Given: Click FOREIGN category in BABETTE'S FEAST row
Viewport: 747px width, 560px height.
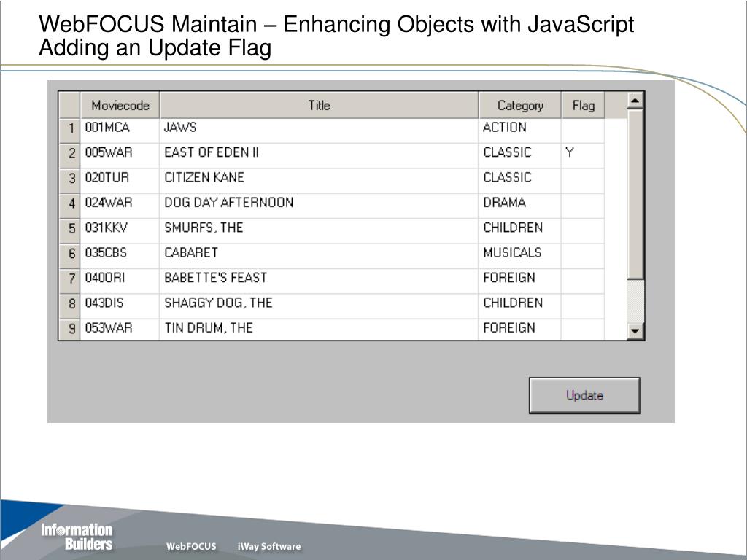Looking at the screenshot, I should [x=519, y=281].
